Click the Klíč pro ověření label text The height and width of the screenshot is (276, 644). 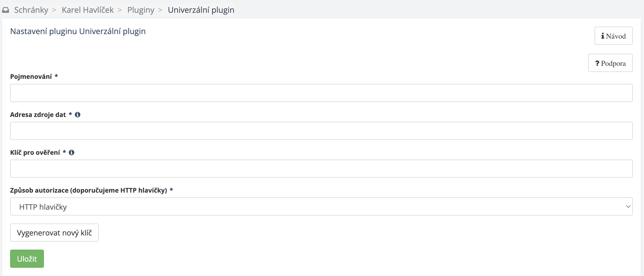(35, 153)
